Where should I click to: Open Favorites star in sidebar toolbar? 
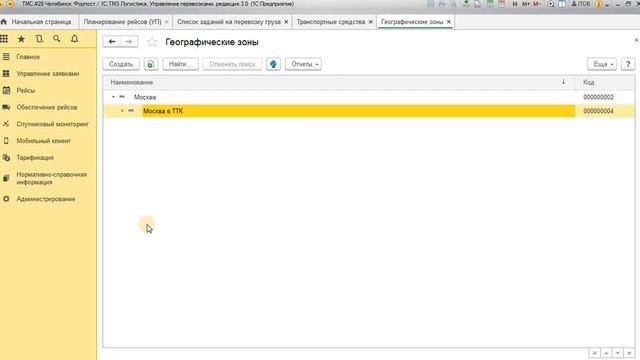pos(21,39)
